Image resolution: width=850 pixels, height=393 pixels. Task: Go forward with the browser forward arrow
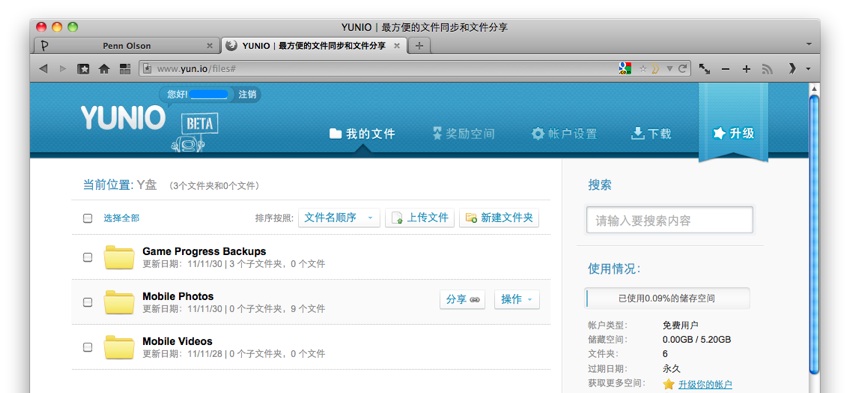[63, 69]
